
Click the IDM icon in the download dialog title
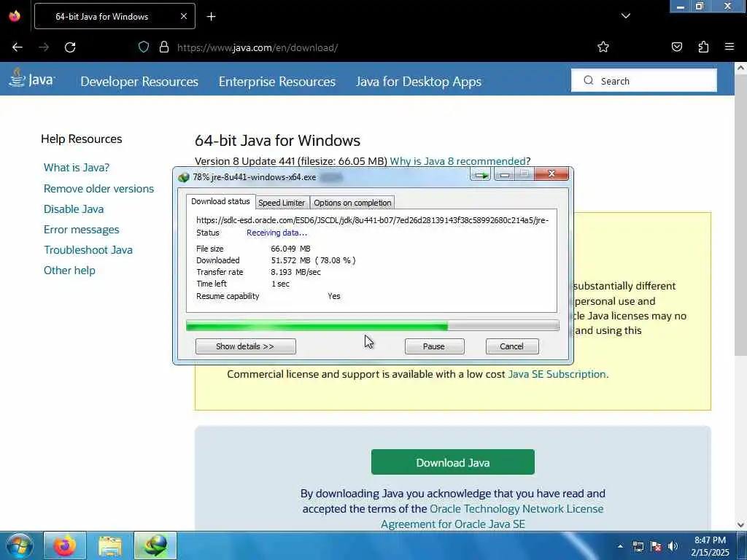point(183,177)
